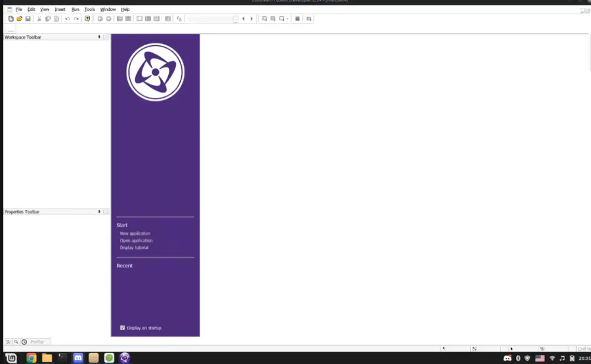Close the Workspace Toolbar panel
591x364 pixels.
106,37
